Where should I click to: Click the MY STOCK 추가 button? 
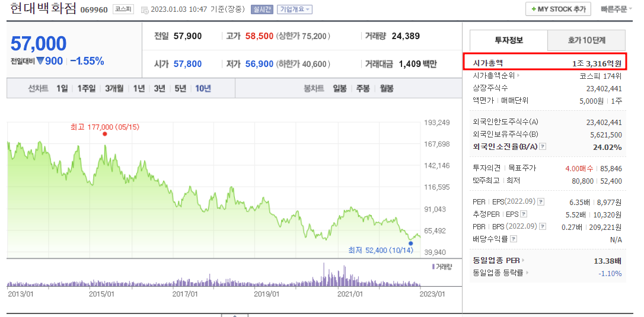558,9
